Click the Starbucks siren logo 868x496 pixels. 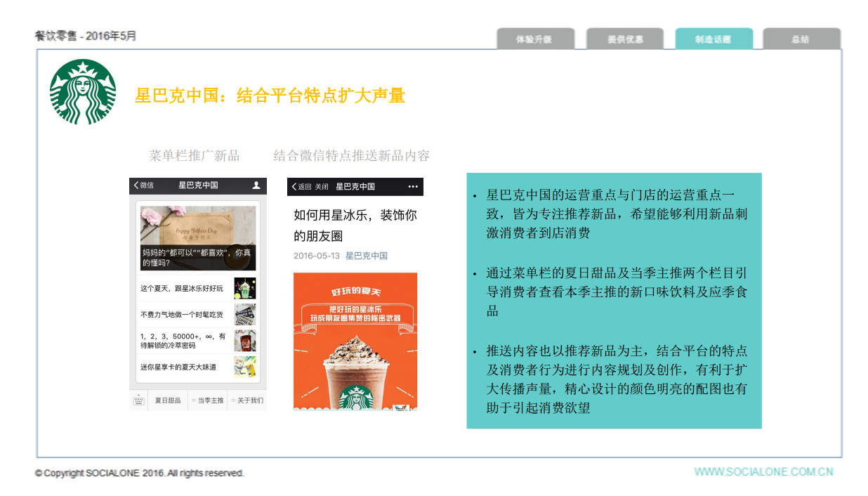point(83,92)
